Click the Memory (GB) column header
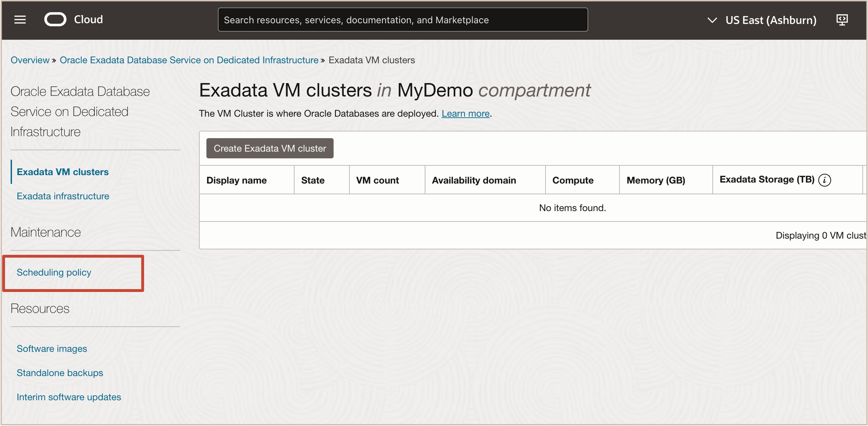 point(656,180)
